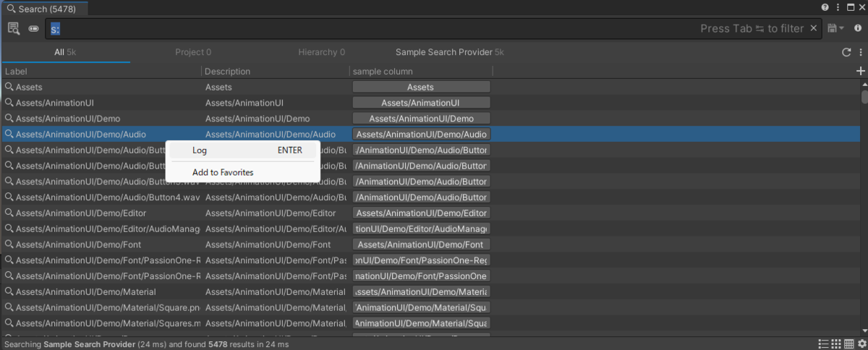Viewport: 868px width, 350px height.
Task: Select the Assets/AnimationUI/Demo/Audio label row
Action: click(x=81, y=135)
